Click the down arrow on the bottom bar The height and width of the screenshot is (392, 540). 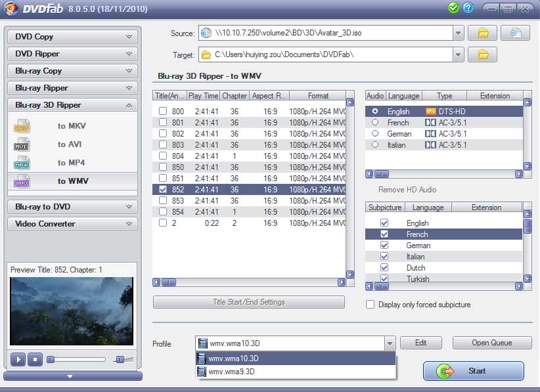[70, 376]
